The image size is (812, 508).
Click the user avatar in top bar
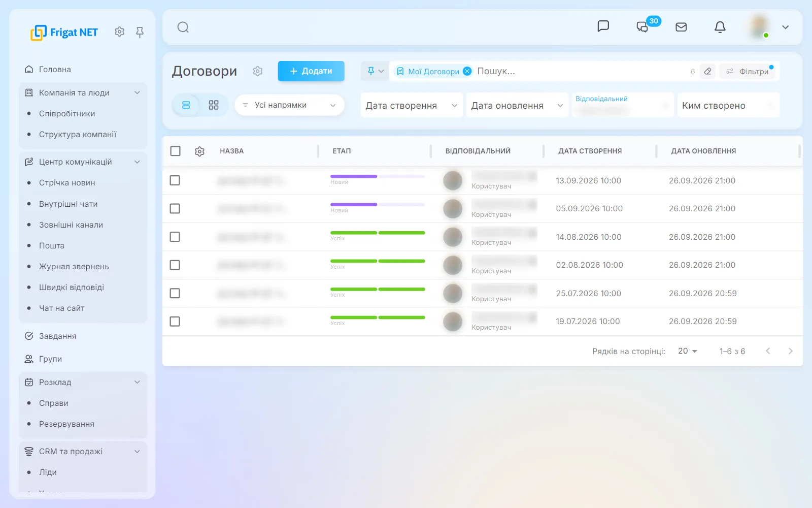coord(759,27)
